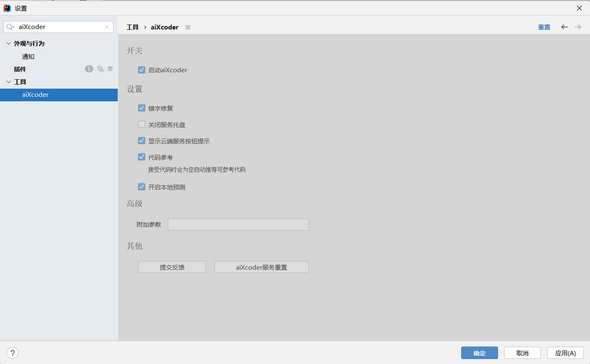Collapse the 工具 tree node
The height and width of the screenshot is (364, 590).
tap(9, 82)
